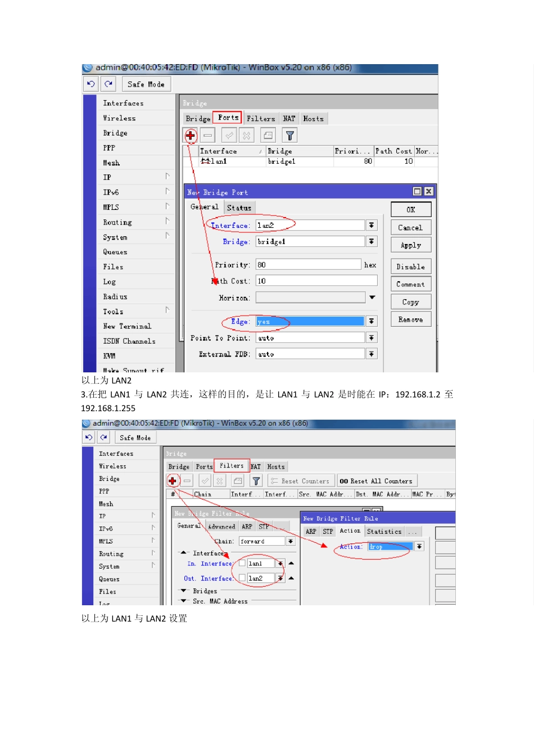Enable filter rule with checkmark icon
The image size is (534, 756).
point(205,481)
